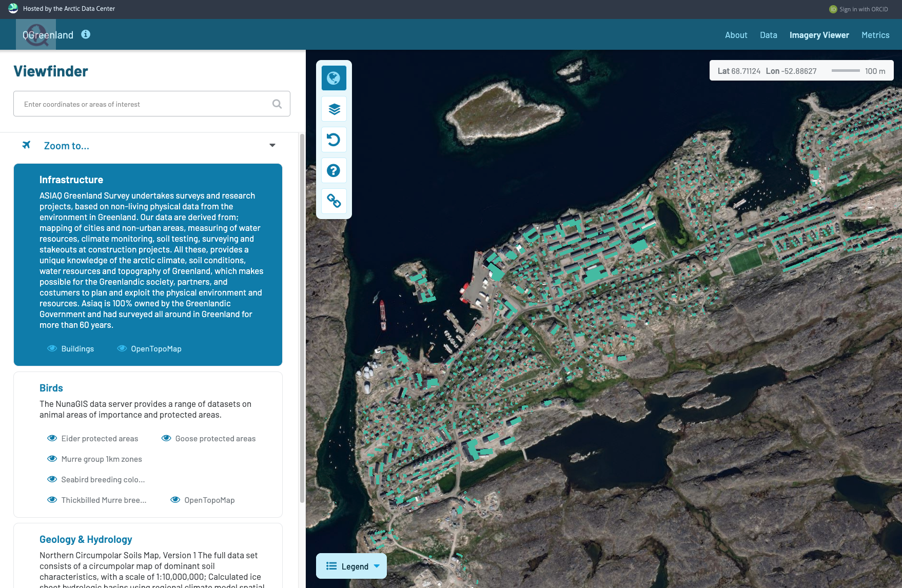
Task: Toggle Murre group 1km zones layer
Action: click(x=52, y=459)
